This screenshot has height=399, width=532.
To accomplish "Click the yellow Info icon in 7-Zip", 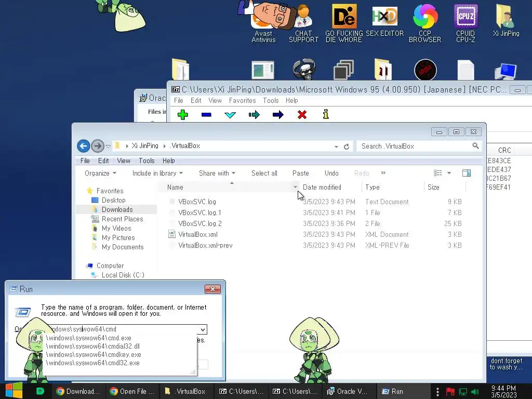I will pos(326,114).
